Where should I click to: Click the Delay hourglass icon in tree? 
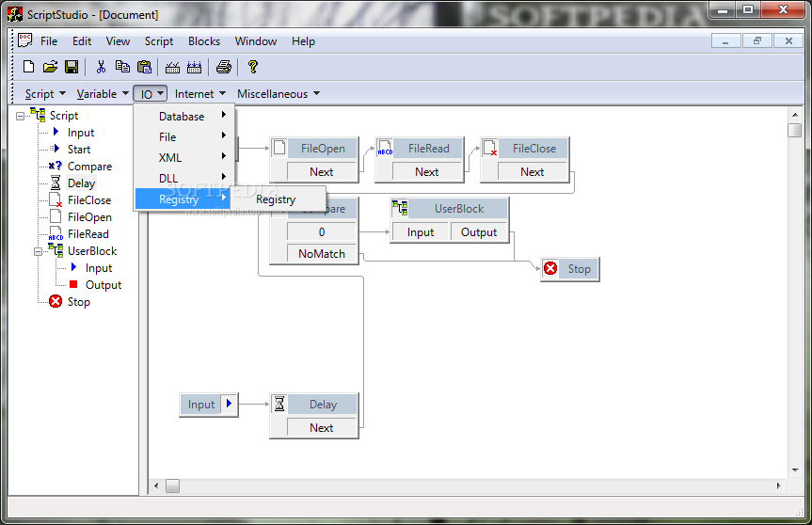(56, 183)
